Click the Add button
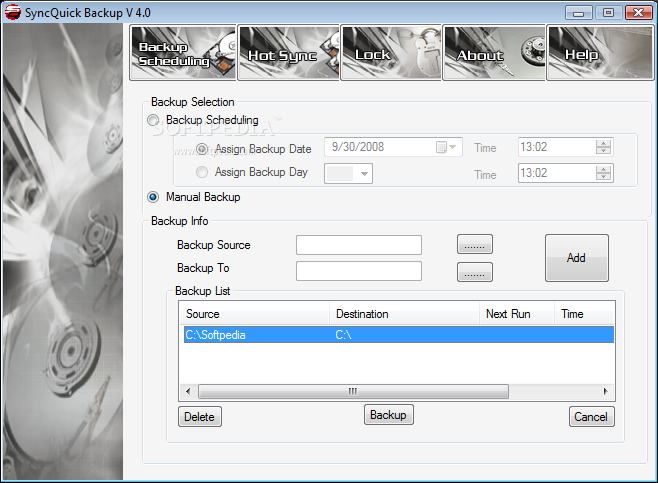Viewport: 658px width, 483px height. point(577,258)
